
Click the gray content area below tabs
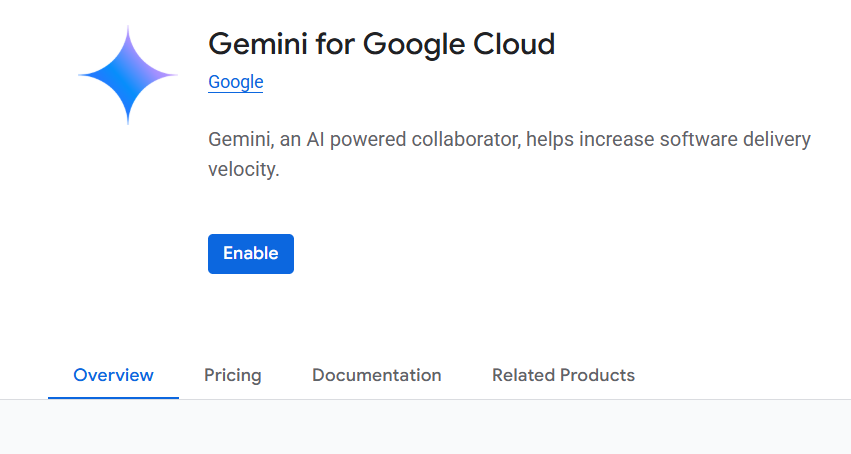pos(425,428)
